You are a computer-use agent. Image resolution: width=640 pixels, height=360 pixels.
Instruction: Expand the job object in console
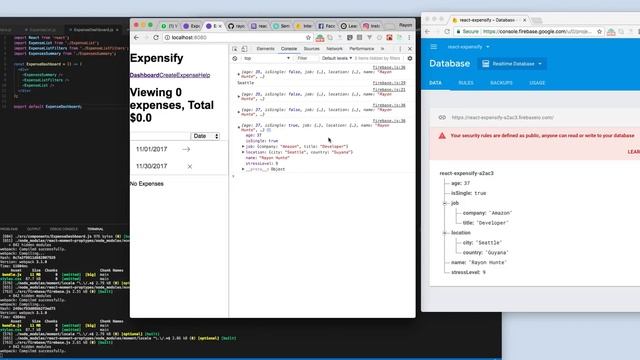[243, 147]
